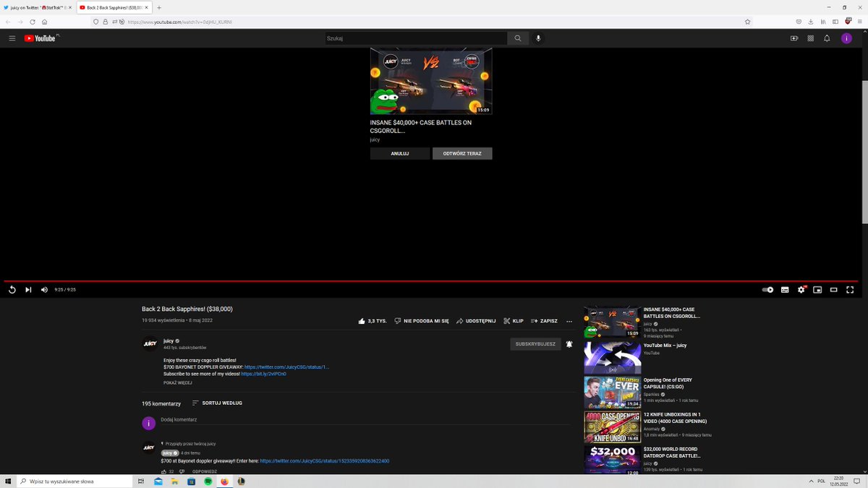Go to YouTube home via logo
This screenshot has height=488, width=868.
click(41, 38)
